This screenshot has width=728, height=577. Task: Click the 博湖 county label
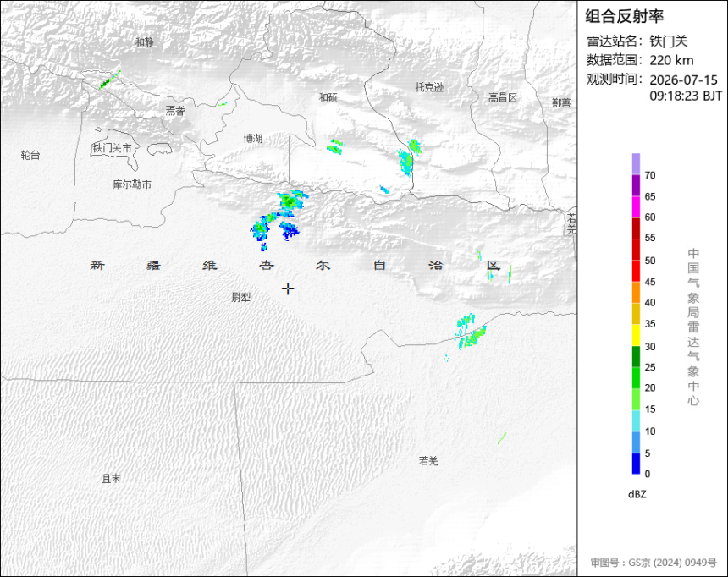click(x=253, y=139)
